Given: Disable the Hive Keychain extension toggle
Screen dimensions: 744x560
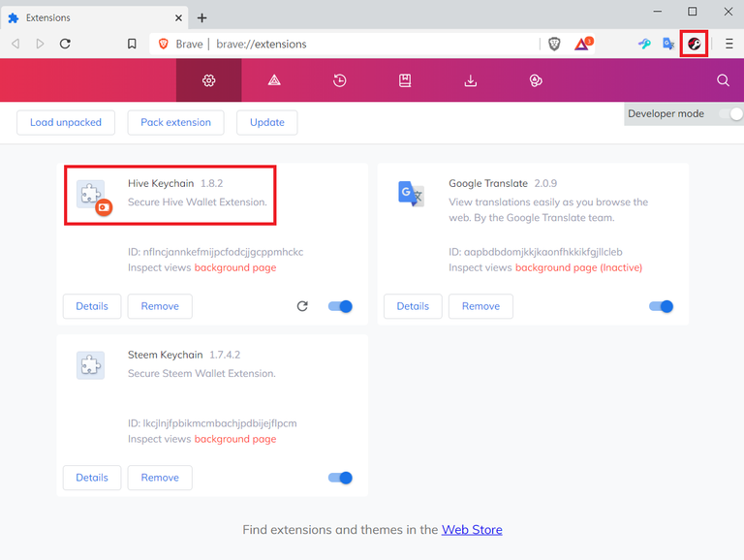Looking at the screenshot, I should [x=340, y=306].
